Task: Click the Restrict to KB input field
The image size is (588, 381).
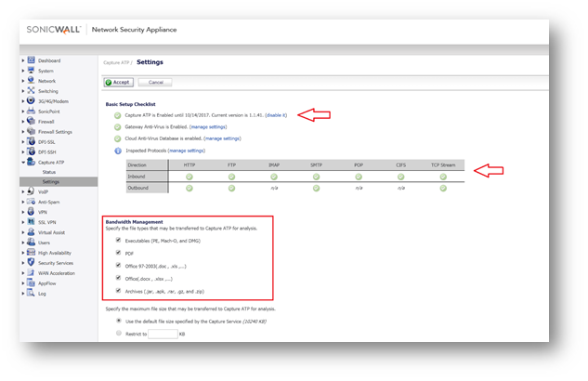Action: coord(163,334)
